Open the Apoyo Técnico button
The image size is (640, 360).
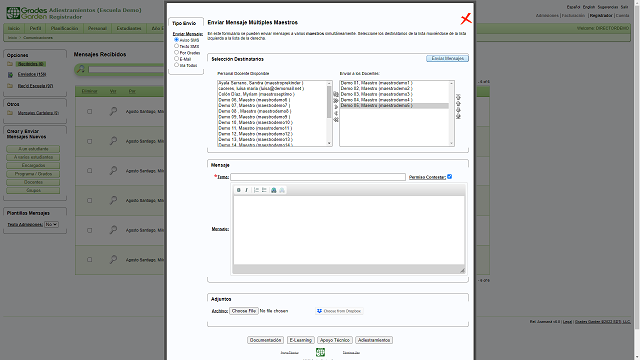(335, 340)
